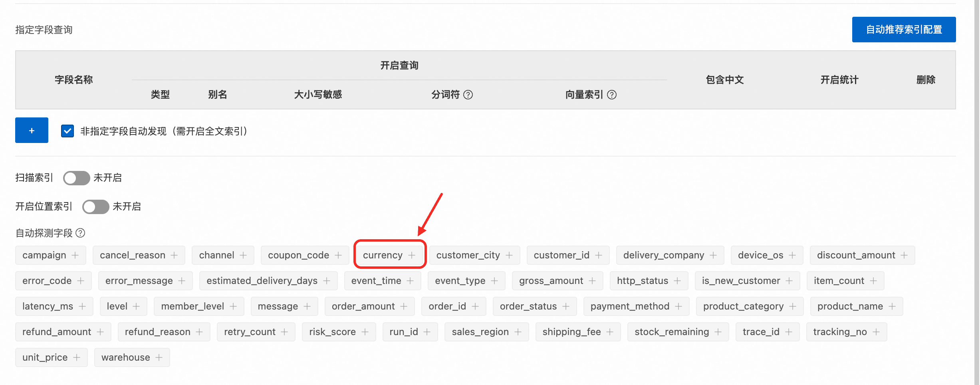
Task: Click the 指定字段查询 section title
Action: [44, 30]
